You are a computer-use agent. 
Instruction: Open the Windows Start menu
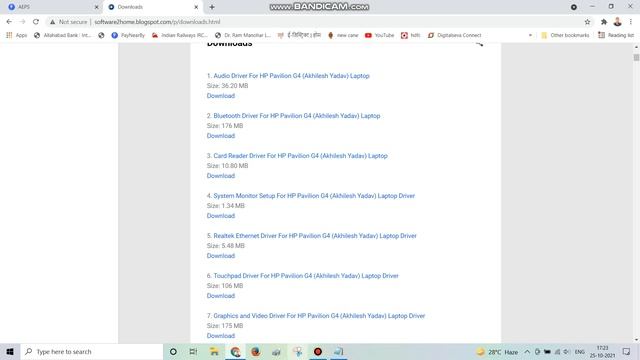pyautogui.click(x=10, y=351)
